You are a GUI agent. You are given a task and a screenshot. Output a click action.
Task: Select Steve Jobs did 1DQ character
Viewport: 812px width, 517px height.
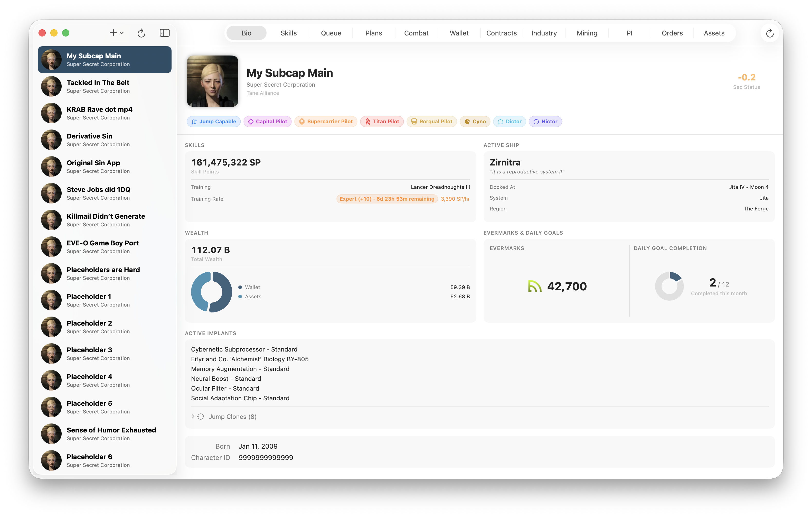(x=105, y=193)
